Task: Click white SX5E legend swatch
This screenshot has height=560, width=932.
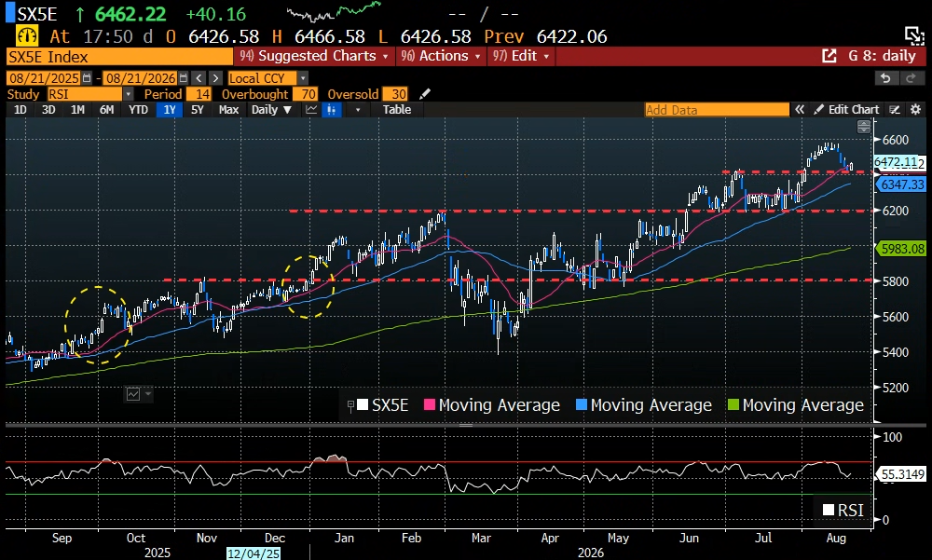Action: click(363, 405)
